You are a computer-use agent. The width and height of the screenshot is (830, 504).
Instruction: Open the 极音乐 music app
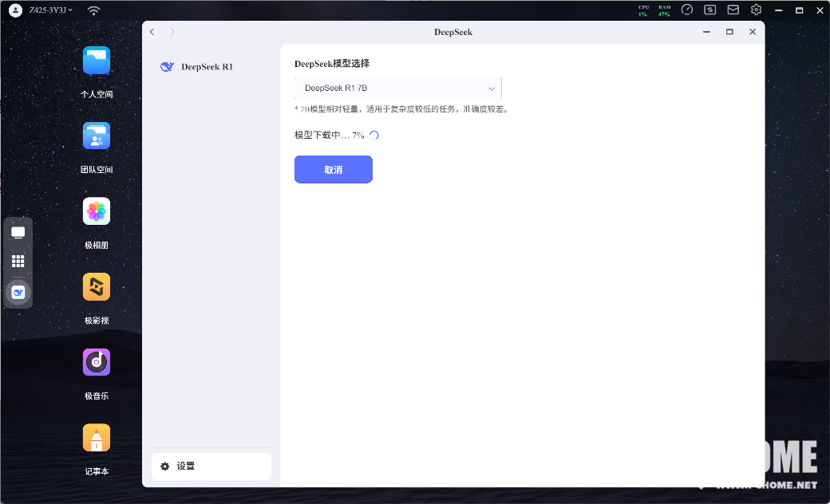97,363
